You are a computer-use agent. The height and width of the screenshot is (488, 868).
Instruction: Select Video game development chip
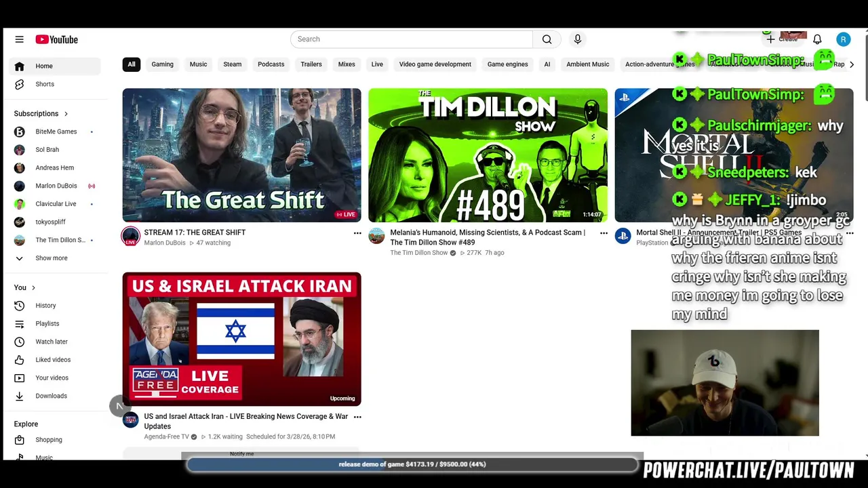point(435,64)
